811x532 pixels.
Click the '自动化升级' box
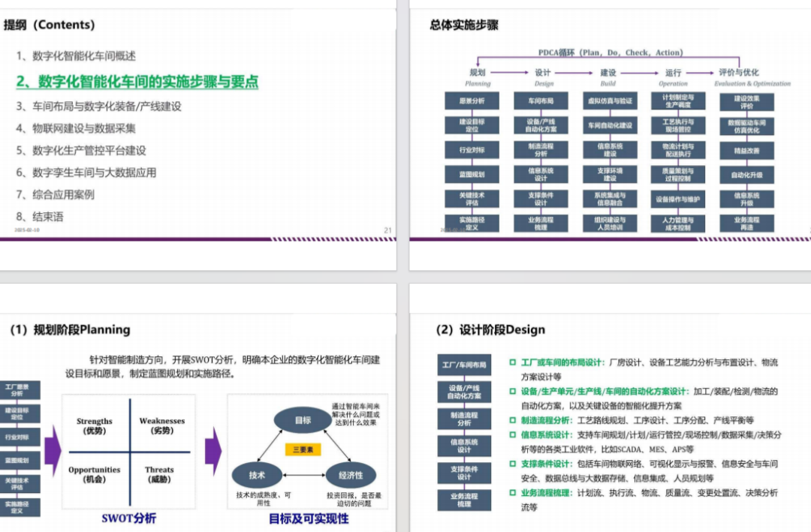[747, 175]
